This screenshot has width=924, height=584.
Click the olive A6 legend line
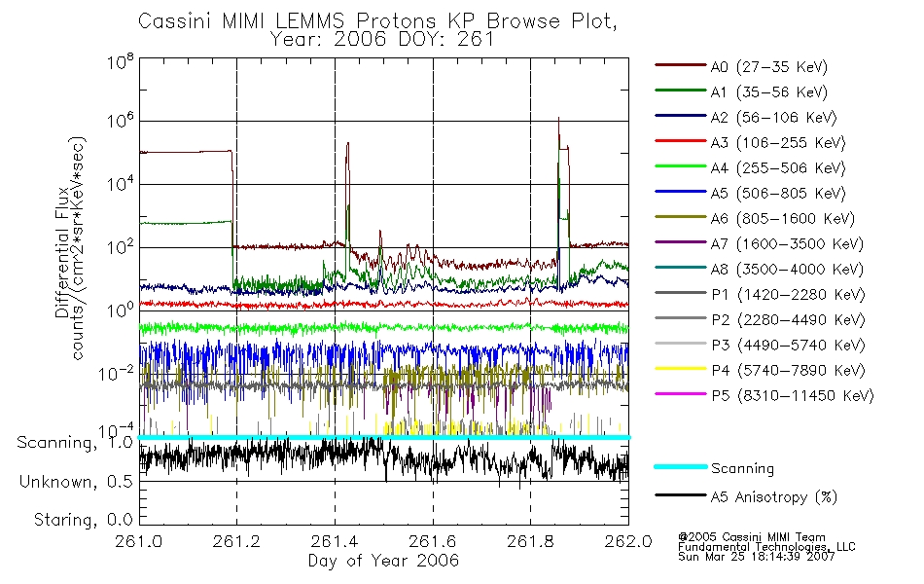(681, 216)
